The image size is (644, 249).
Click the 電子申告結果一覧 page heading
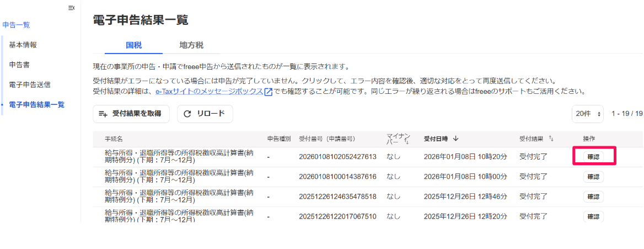pyautogui.click(x=141, y=20)
